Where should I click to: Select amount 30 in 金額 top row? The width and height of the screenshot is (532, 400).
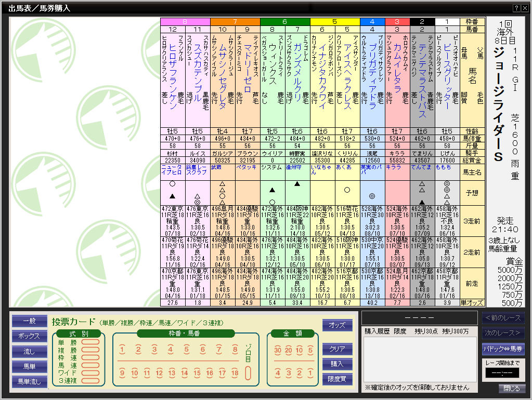(x=278, y=350)
